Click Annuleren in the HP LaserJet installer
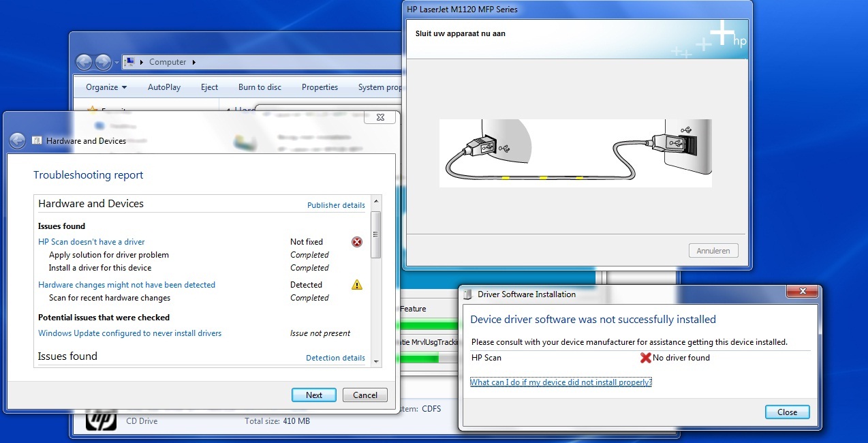The width and height of the screenshot is (868, 443). [x=713, y=251]
